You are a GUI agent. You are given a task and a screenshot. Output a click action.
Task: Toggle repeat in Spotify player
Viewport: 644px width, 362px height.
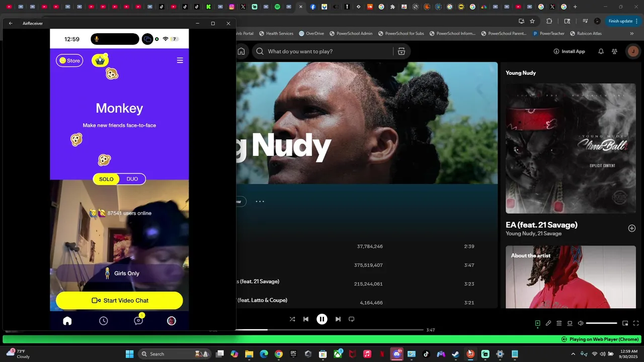point(352,319)
